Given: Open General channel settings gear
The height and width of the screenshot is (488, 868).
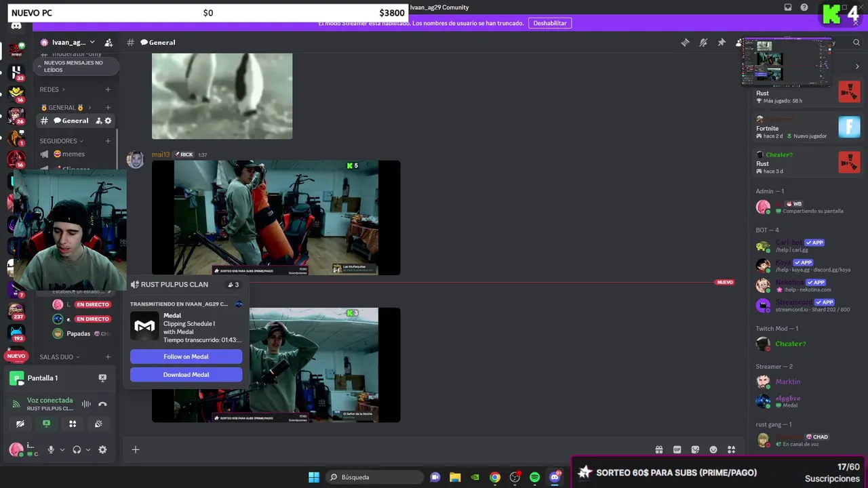Looking at the screenshot, I should tap(108, 121).
